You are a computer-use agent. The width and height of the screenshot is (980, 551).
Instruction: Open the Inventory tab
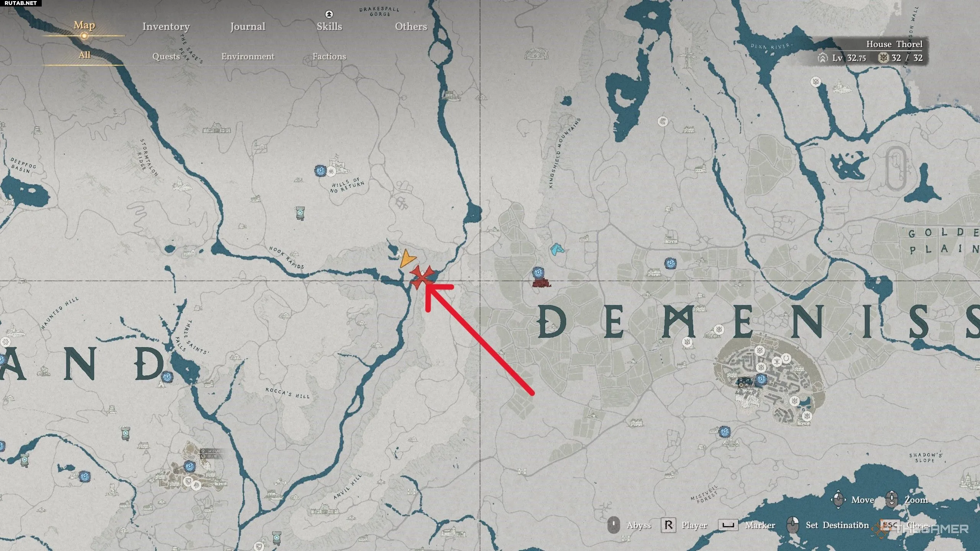tap(166, 26)
